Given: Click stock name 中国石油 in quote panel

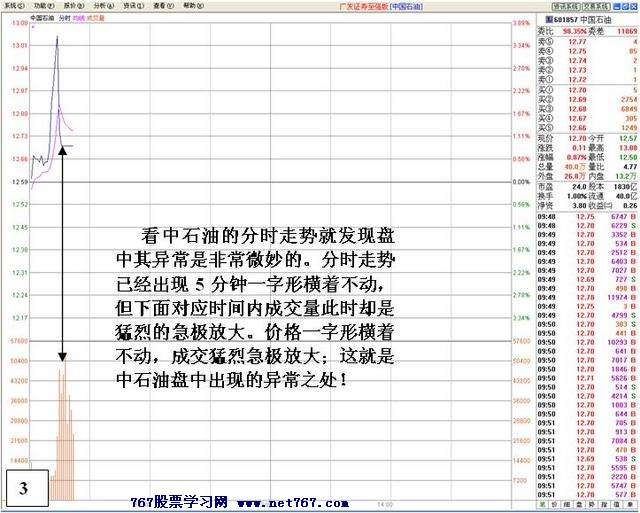Looking at the screenshot, I should 596,20.
